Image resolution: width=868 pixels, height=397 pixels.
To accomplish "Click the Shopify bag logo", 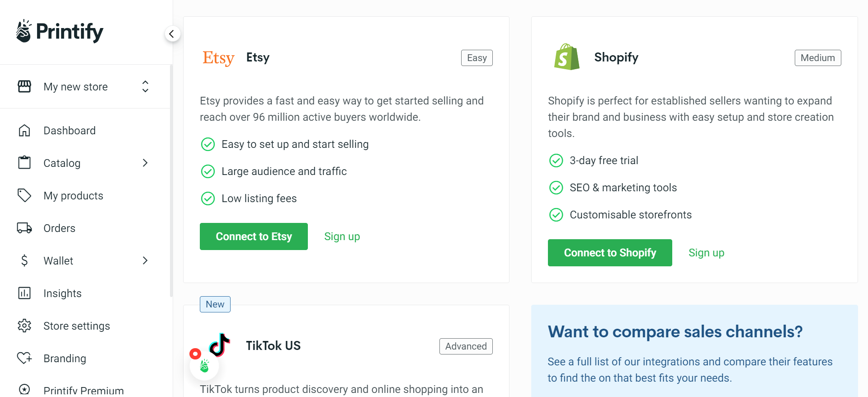I will point(566,57).
